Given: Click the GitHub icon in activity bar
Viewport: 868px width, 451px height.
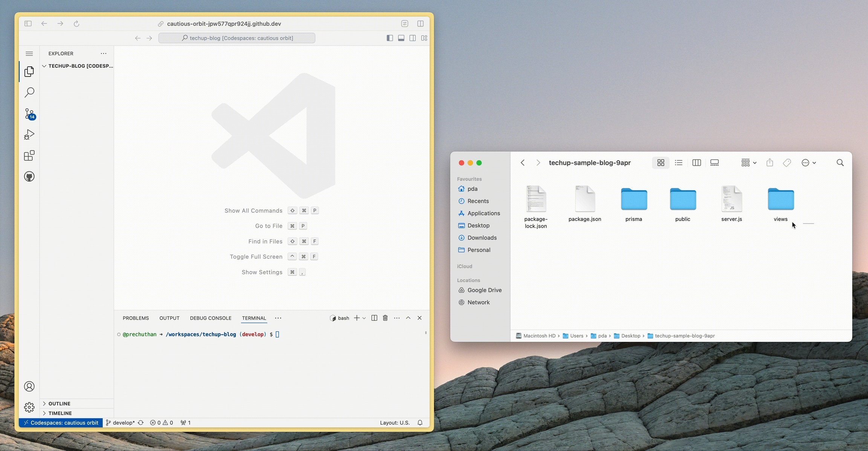Looking at the screenshot, I should [x=29, y=177].
